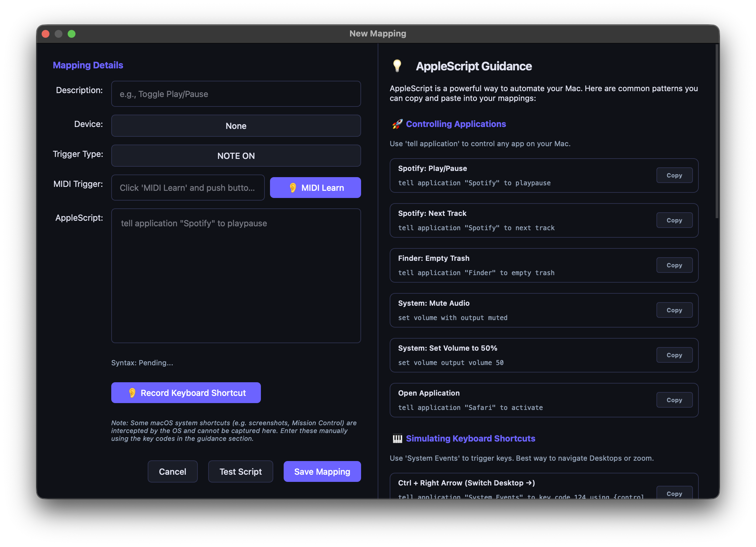
Task: Copy the System Mute Audio script
Action: 674,310
